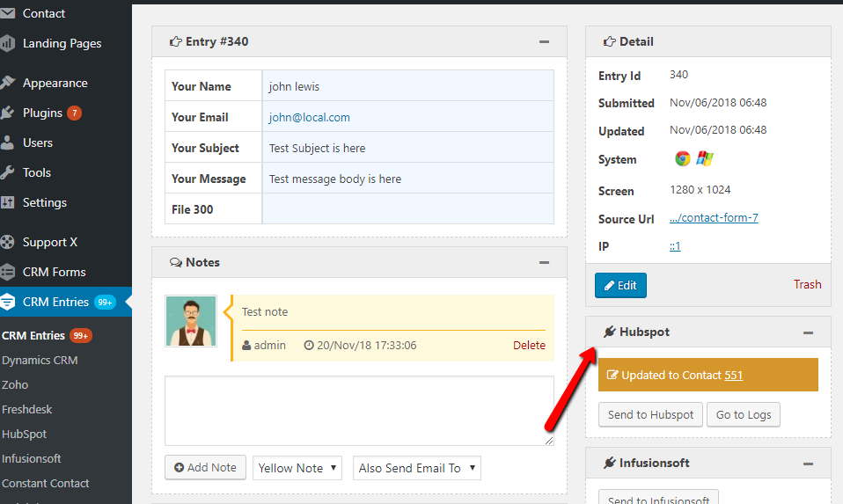Click the blue Edit button
Screen dimensions: 843x504
tap(620, 285)
